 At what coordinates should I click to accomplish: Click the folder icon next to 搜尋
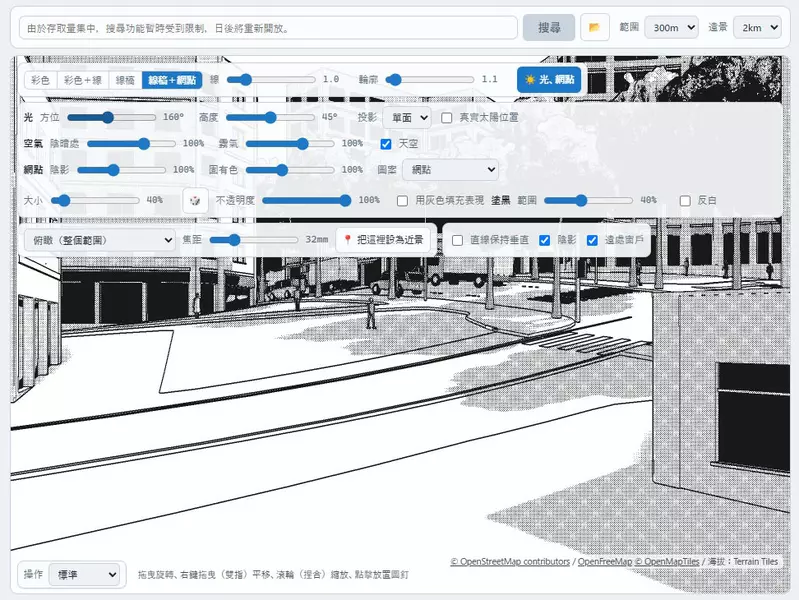(594, 28)
